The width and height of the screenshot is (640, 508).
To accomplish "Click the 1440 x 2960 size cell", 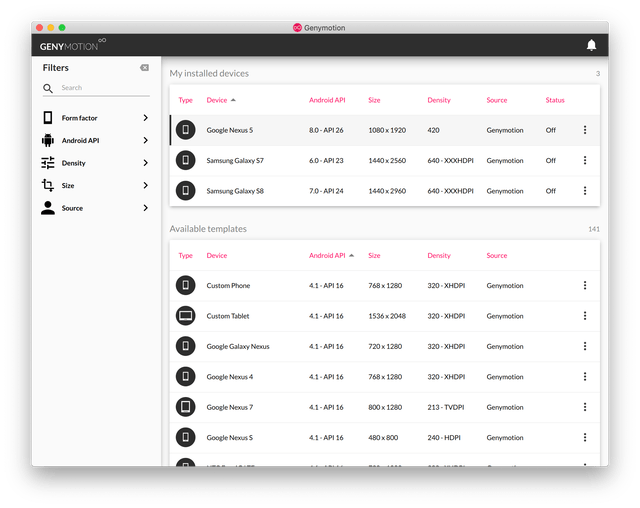I will 387,191.
